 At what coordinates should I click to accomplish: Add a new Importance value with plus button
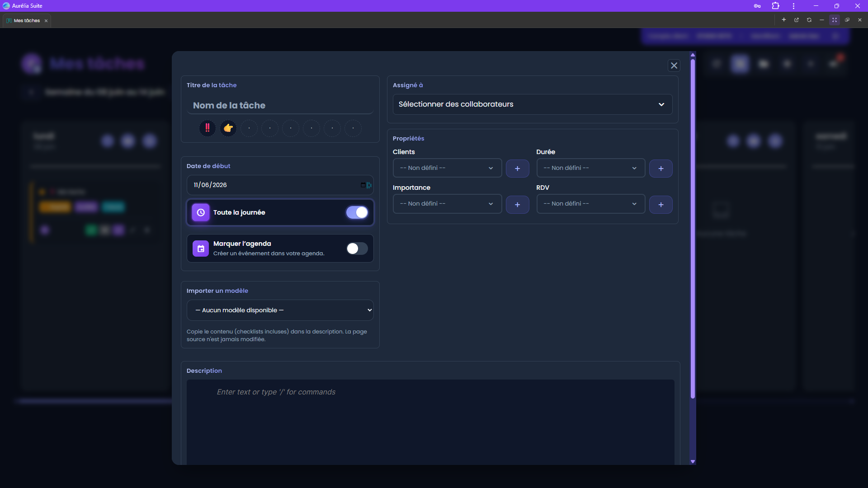(518, 205)
